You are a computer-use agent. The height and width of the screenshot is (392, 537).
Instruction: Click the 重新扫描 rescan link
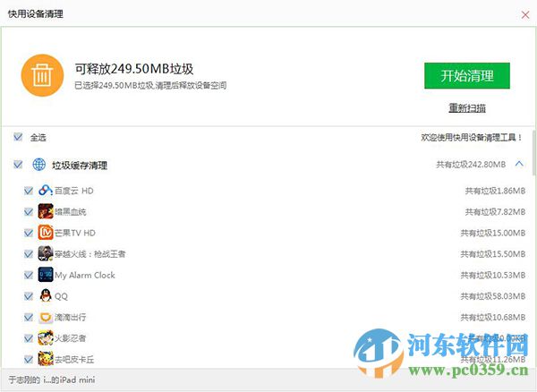click(x=467, y=108)
